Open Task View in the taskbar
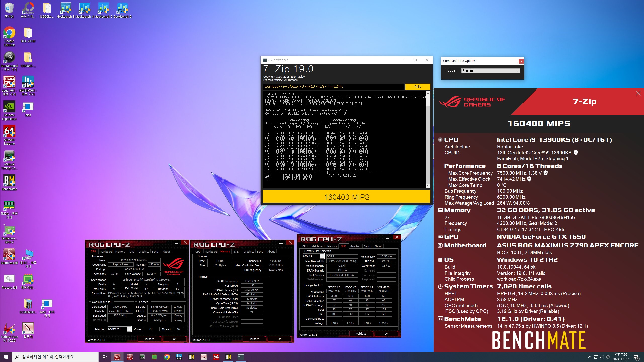The height and width of the screenshot is (362, 644). click(x=105, y=357)
